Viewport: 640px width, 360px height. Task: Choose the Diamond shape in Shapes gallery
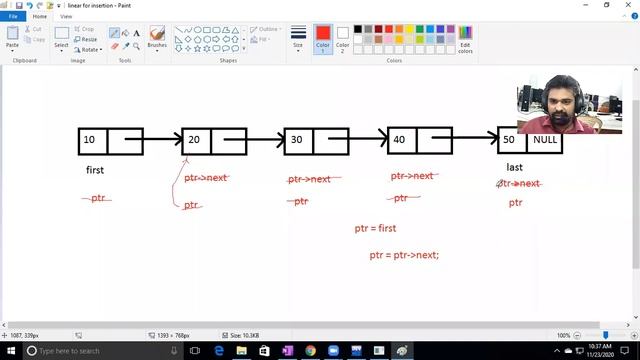pyautogui.click(x=188, y=40)
